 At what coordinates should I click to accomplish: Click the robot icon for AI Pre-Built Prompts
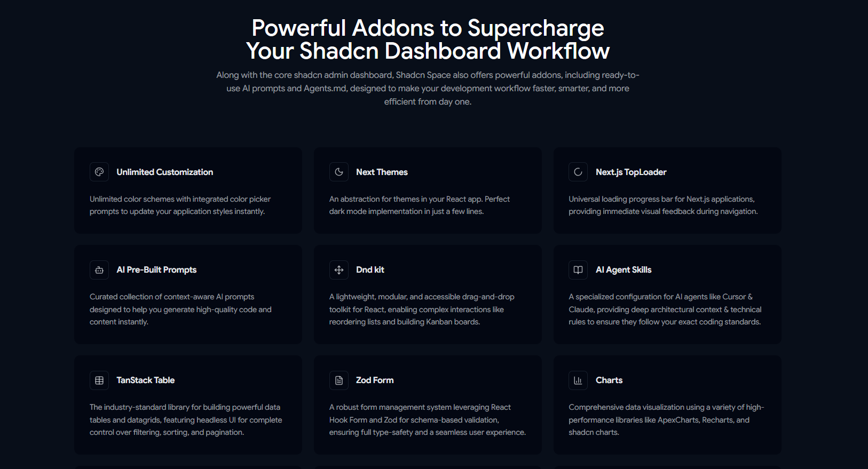click(x=99, y=270)
